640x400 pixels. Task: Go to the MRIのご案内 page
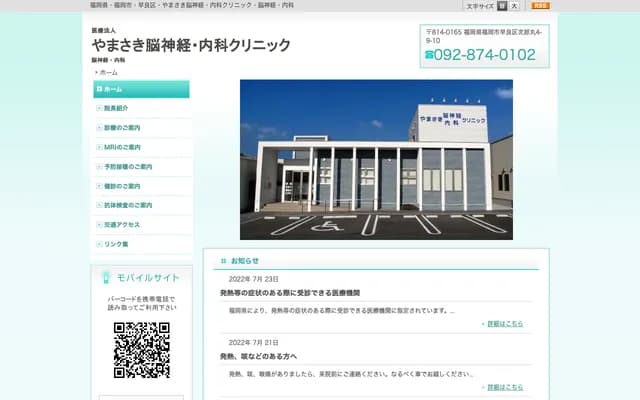point(122,147)
